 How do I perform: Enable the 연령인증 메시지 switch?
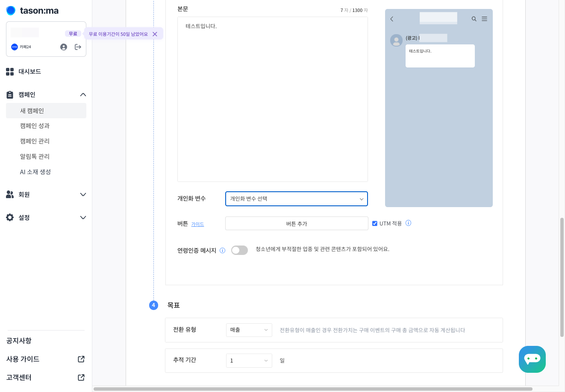(239, 250)
